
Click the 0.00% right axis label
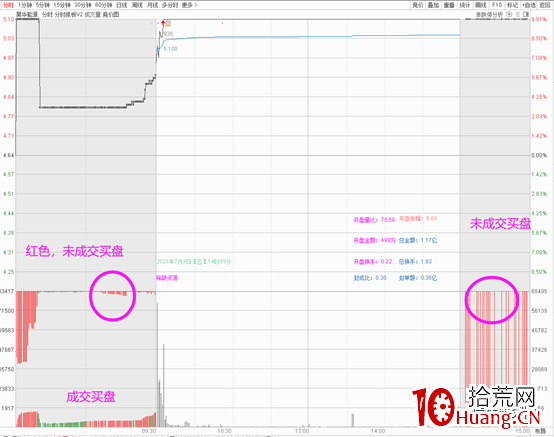[539, 155]
